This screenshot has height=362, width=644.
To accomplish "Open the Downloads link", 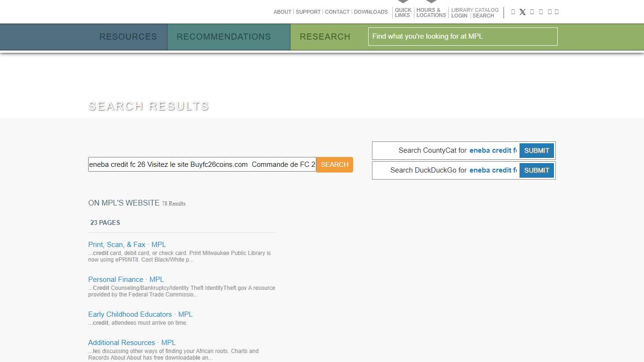I will 371,12.
